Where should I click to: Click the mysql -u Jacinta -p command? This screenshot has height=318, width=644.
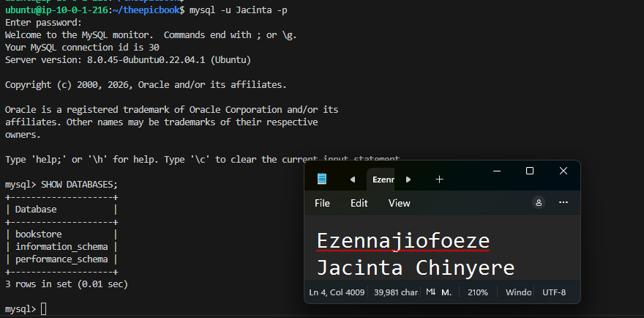(x=239, y=10)
